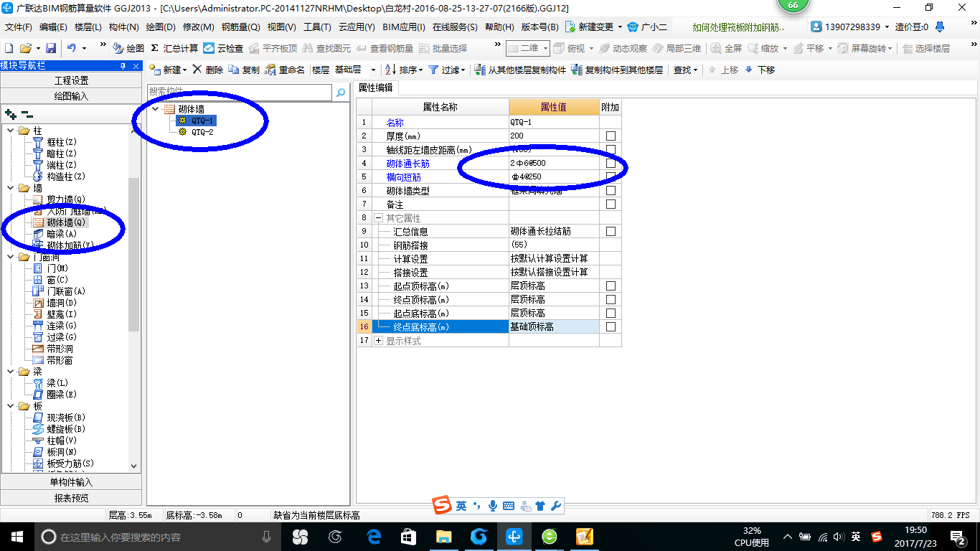The height and width of the screenshot is (551, 980).
Task: Click 复制构件到其他楼层 button
Action: 617,70
